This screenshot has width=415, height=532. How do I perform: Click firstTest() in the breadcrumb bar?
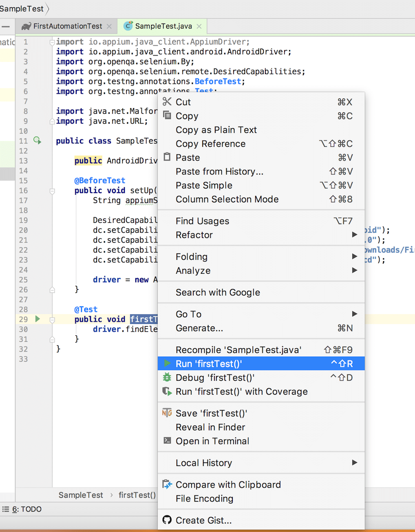[x=137, y=495]
